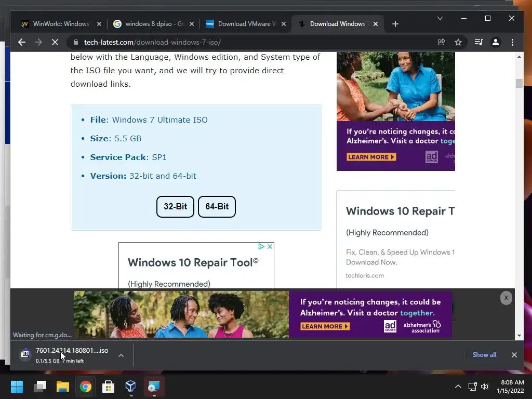Click the volume speaker tray icon
This screenshot has width=532, height=399.
pos(485,387)
